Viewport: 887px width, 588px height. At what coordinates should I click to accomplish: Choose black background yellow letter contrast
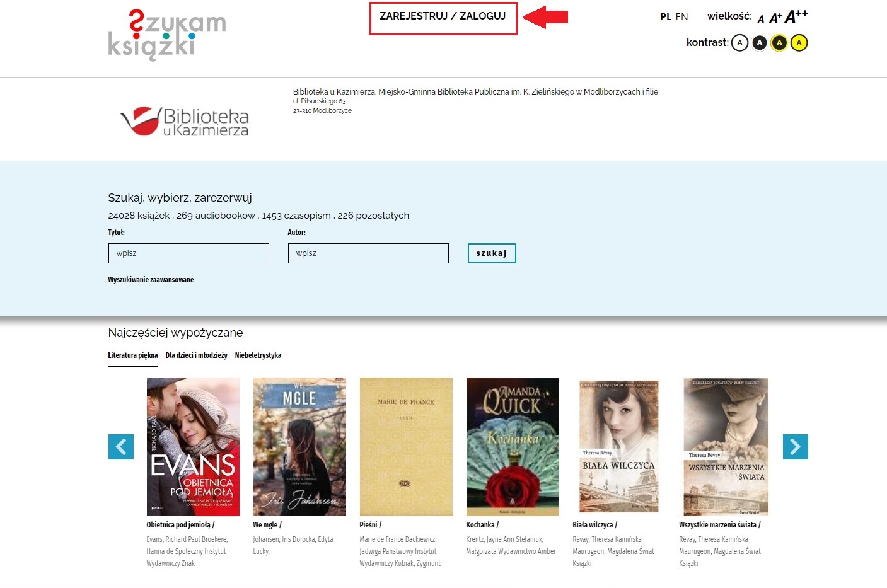[779, 43]
